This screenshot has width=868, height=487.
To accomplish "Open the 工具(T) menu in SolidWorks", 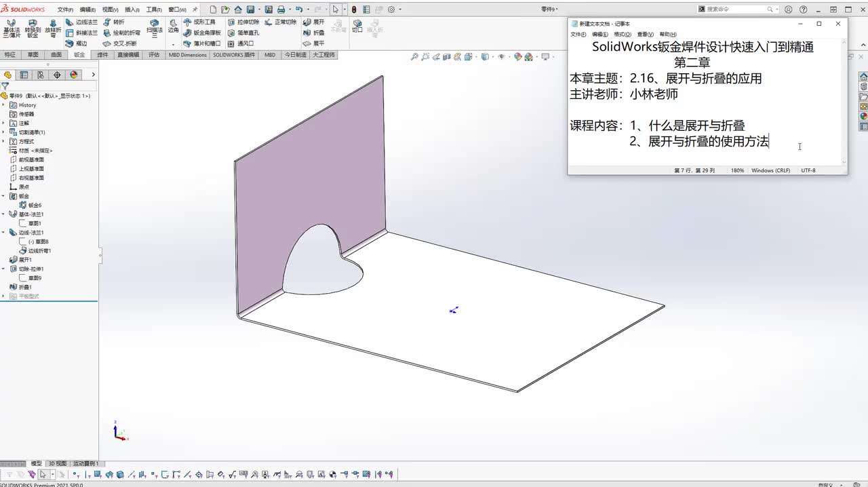I will point(153,9).
